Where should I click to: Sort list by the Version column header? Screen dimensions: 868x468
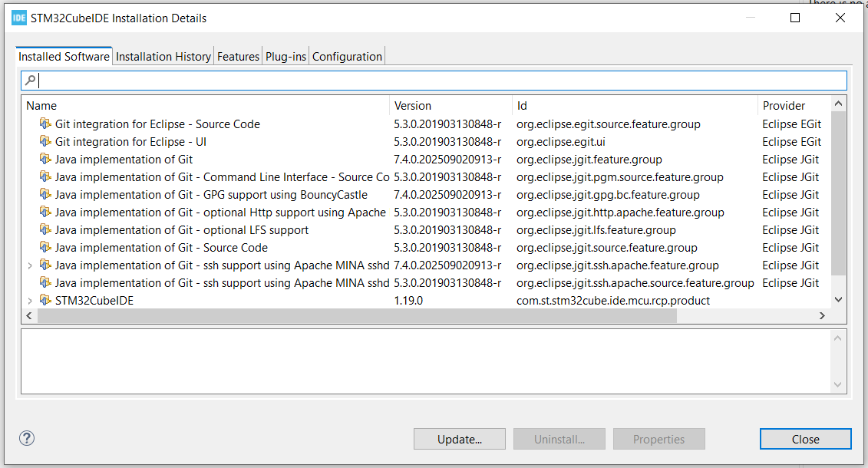(451, 106)
